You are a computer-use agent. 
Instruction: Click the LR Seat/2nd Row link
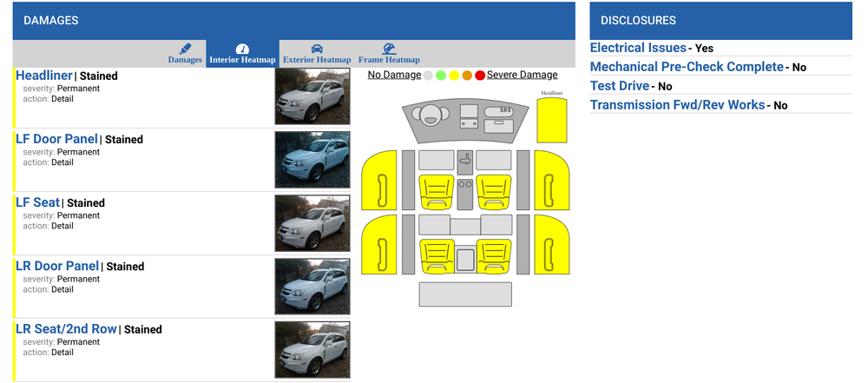[x=67, y=329]
